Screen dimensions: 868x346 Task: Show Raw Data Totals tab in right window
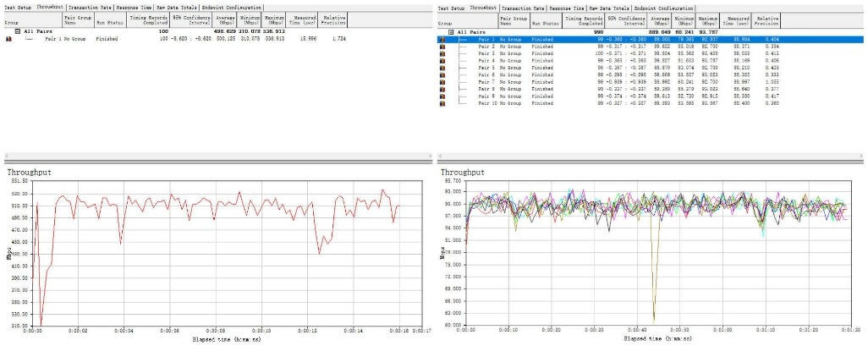(609, 8)
